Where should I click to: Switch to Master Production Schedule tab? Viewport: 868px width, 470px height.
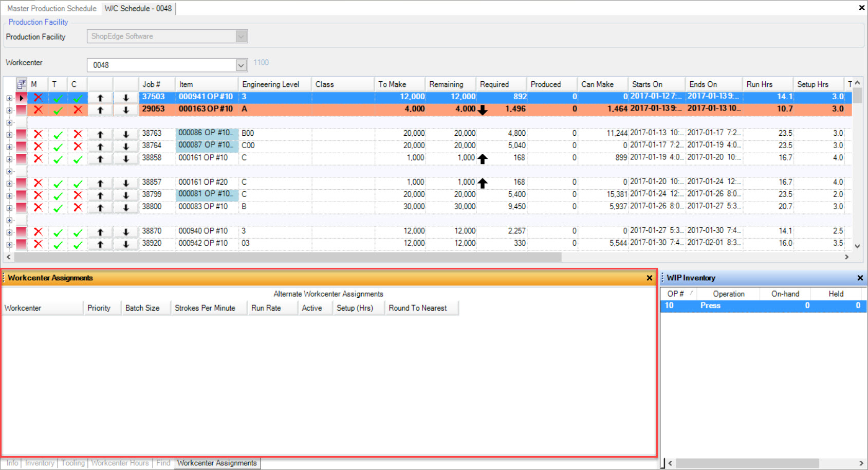coord(51,8)
